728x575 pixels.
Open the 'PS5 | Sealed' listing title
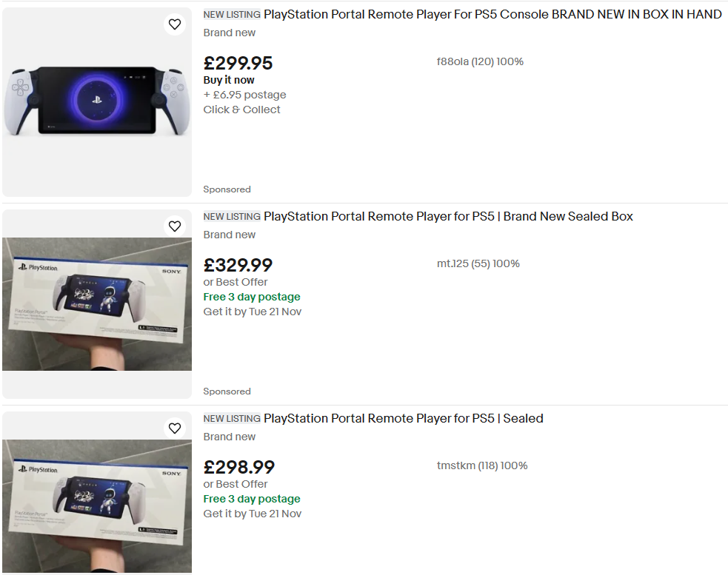(403, 418)
